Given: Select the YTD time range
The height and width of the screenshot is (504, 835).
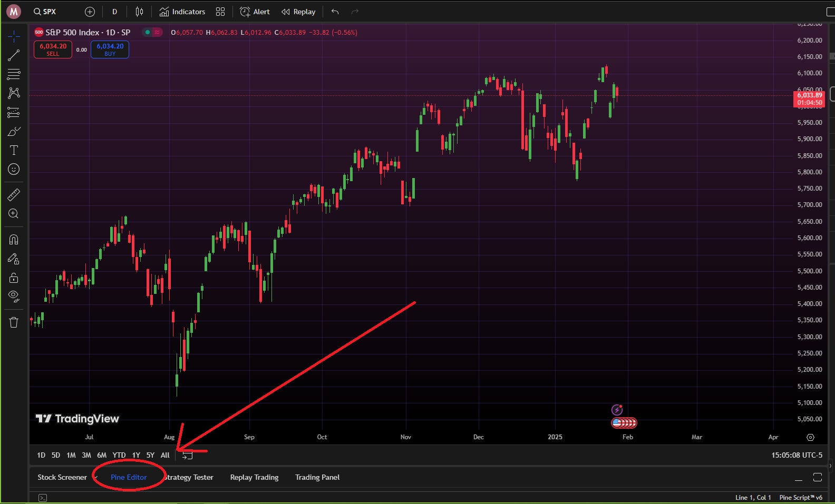Looking at the screenshot, I should pyautogui.click(x=119, y=455).
